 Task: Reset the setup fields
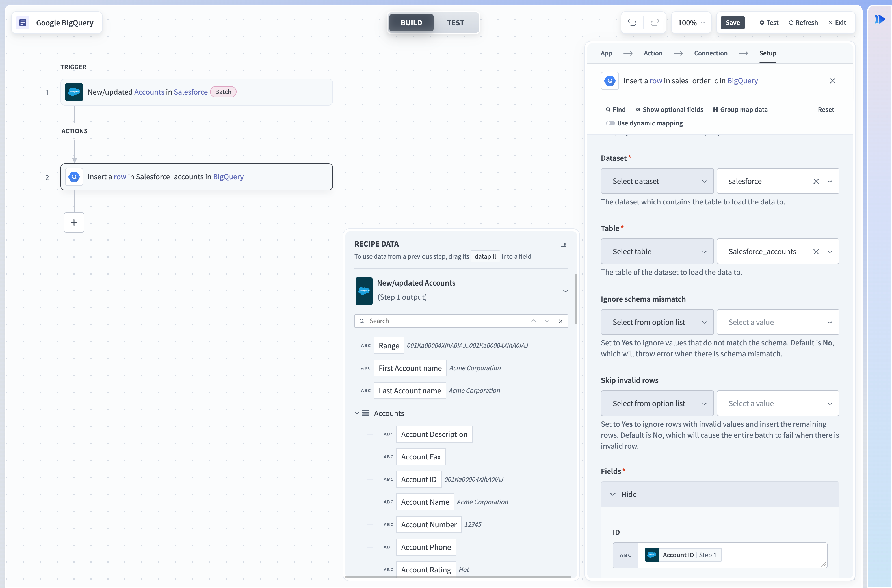826,110
